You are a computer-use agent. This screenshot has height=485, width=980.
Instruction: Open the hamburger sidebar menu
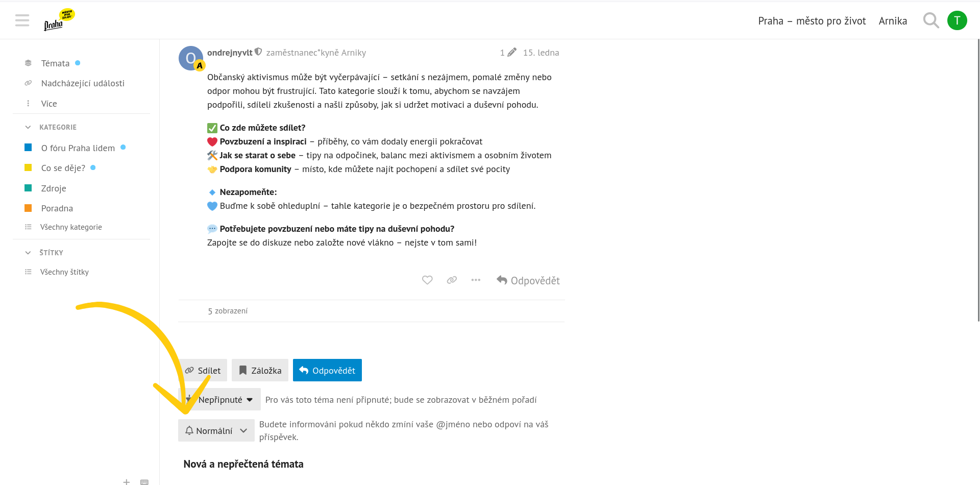click(x=22, y=20)
